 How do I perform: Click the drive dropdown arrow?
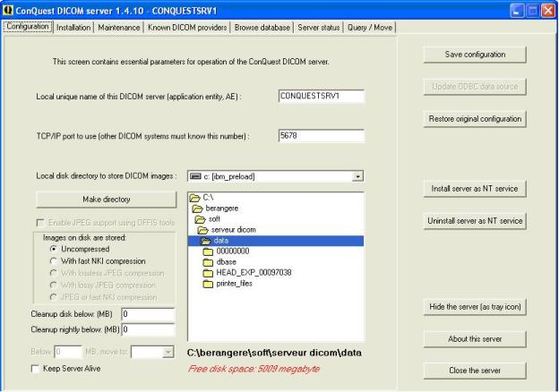357,176
